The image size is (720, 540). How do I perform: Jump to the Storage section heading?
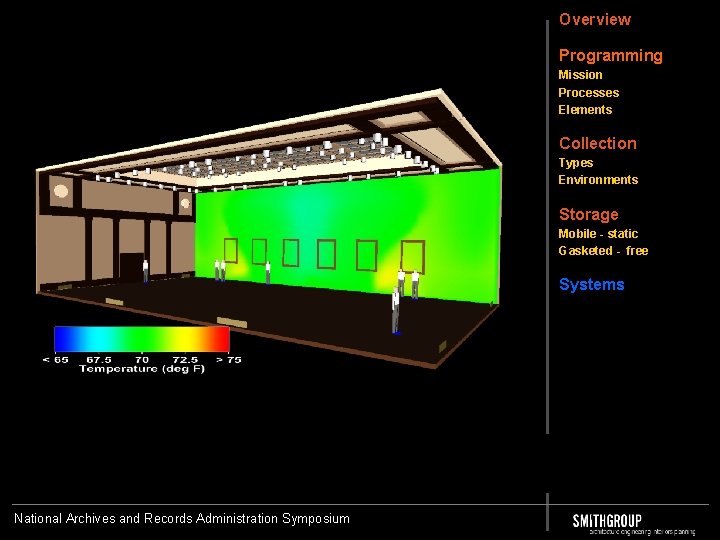(x=588, y=214)
